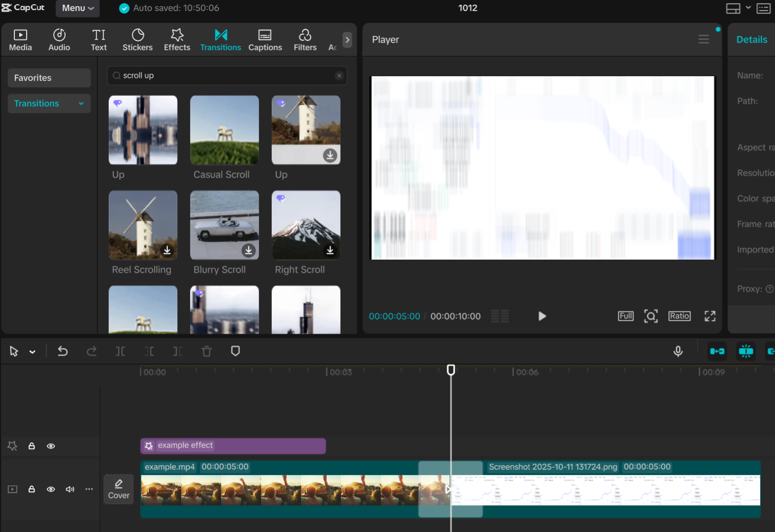The image size is (775, 532).
Task: Click the microphone record voiceover icon
Action: pos(678,351)
